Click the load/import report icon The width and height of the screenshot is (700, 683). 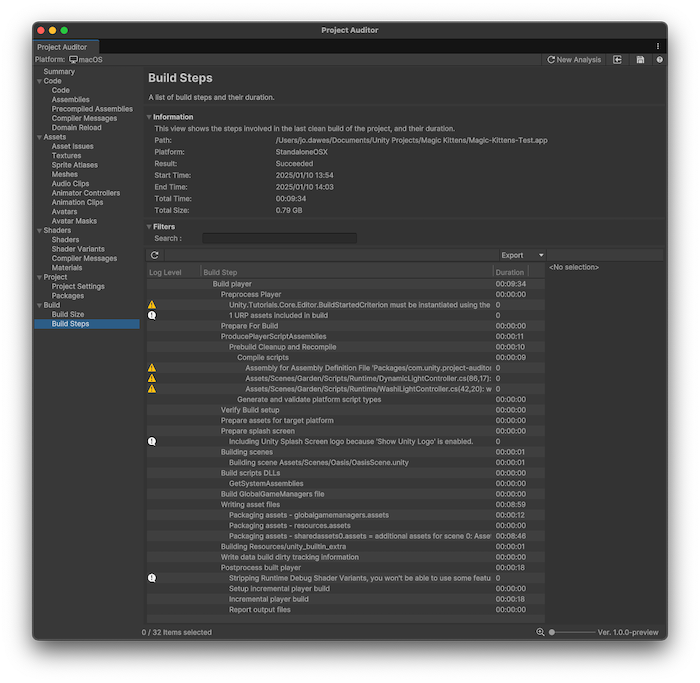617,60
